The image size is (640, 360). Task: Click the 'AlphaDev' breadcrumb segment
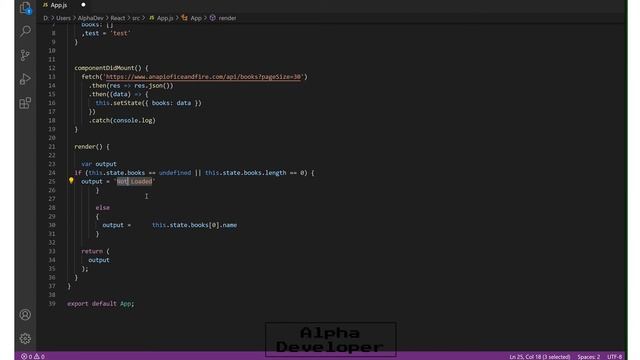click(91, 18)
